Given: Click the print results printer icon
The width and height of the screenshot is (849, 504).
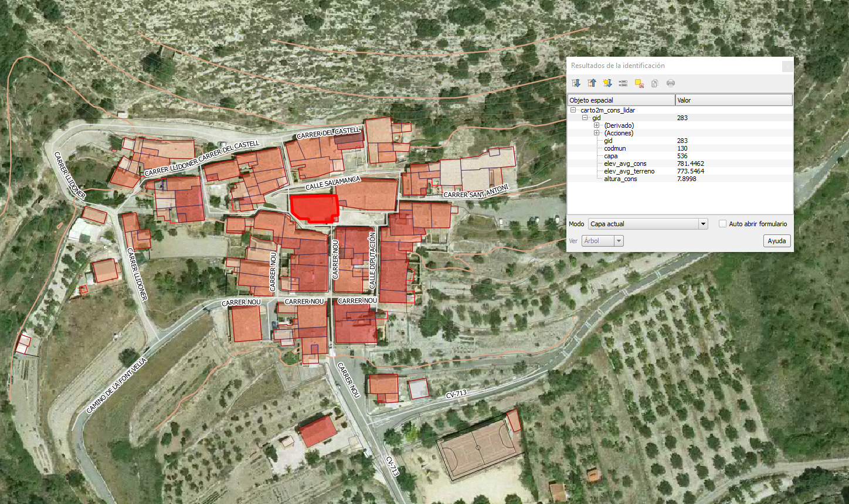Looking at the screenshot, I should (x=671, y=83).
